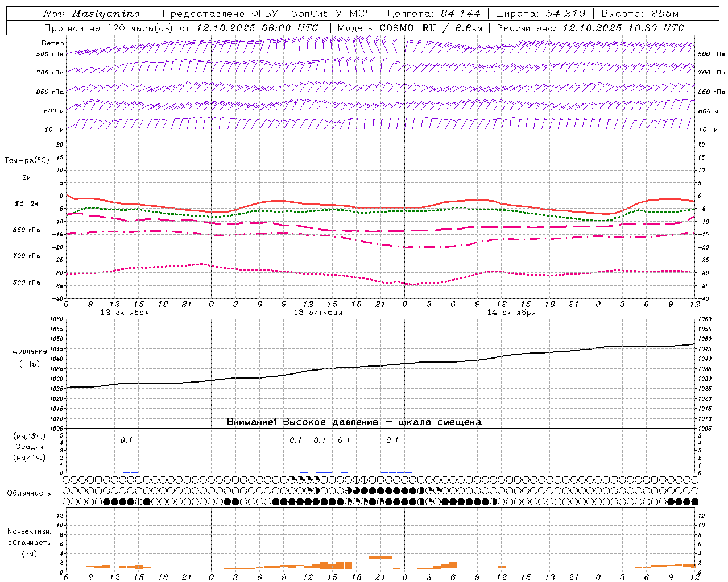The image size is (728, 582).
Task: Click the Осадки panel label
Action: [x=29, y=447]
